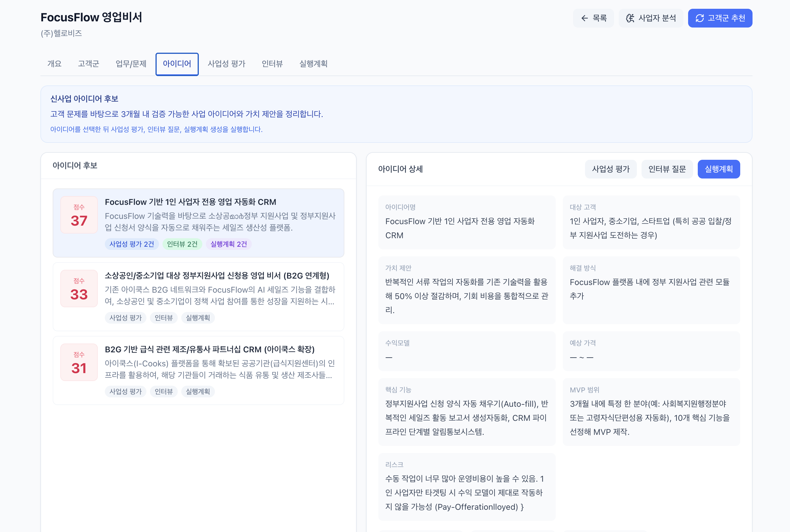790x532 pixels.
Task: Click the 신사업 아이디어 후보 heading
Action: (84, 99)
